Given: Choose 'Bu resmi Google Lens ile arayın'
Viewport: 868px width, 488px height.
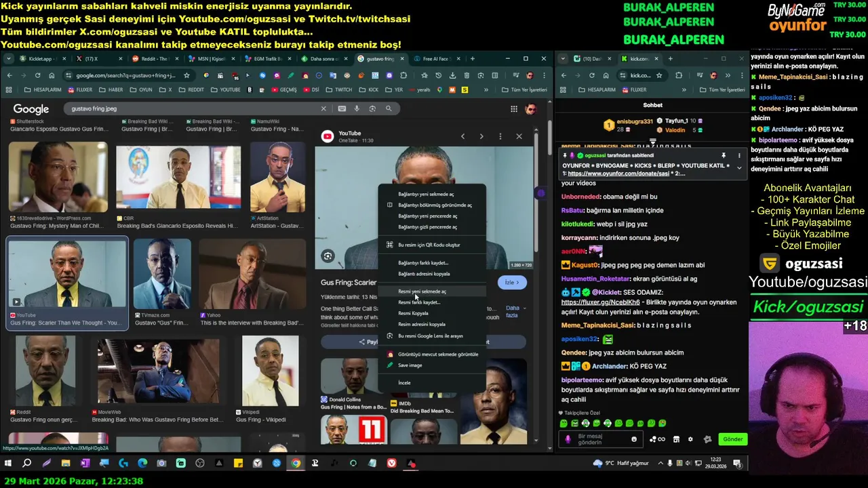Looking at the screenshot, I should [431, 335].
